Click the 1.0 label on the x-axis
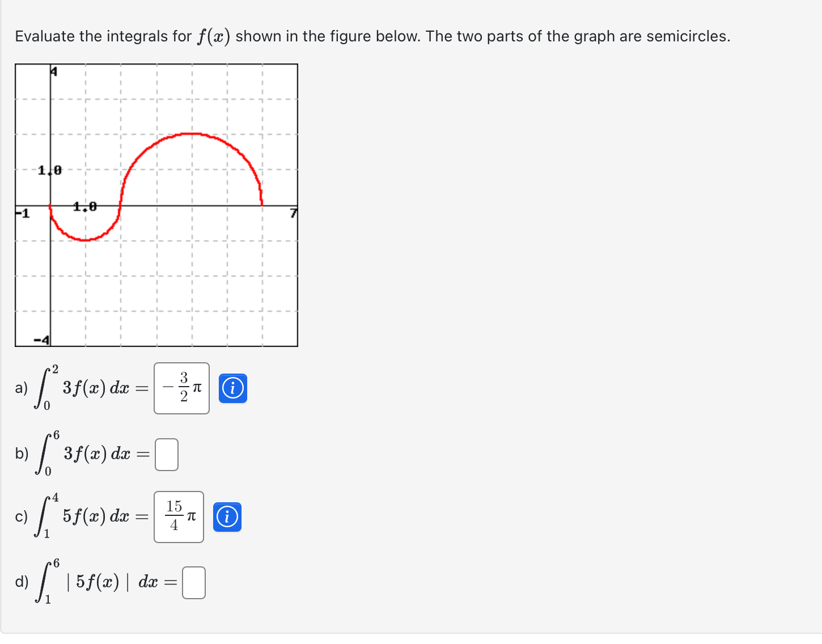Image resolution: width=822 pixels, height=644 pixels. tap(84, 206)
